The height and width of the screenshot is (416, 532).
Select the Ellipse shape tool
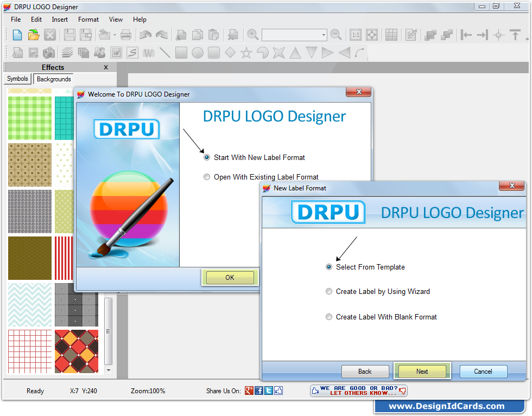(x=198, y=53)
